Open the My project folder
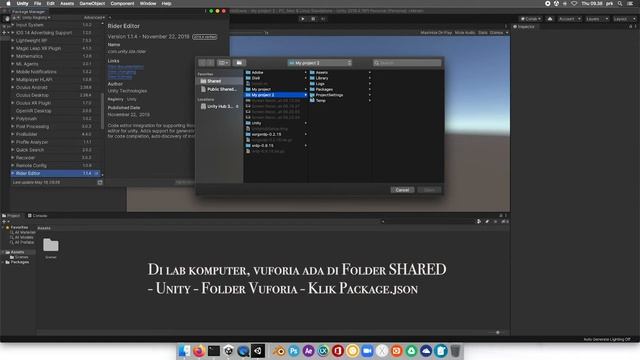Screen dimensions: 640x360 [276, 89]
